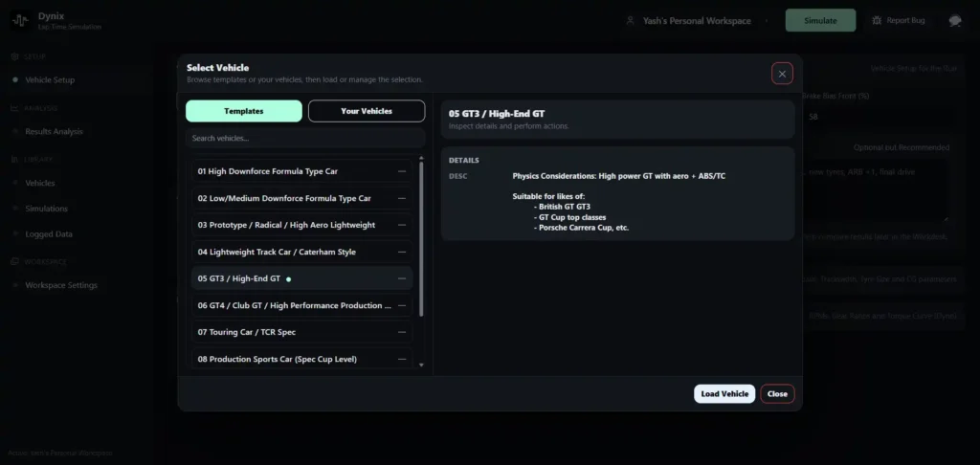This screenshot has width=980, height=465.
Task: Open Vehicle Setup in the sidebar
Action: [x=50, y=80]
